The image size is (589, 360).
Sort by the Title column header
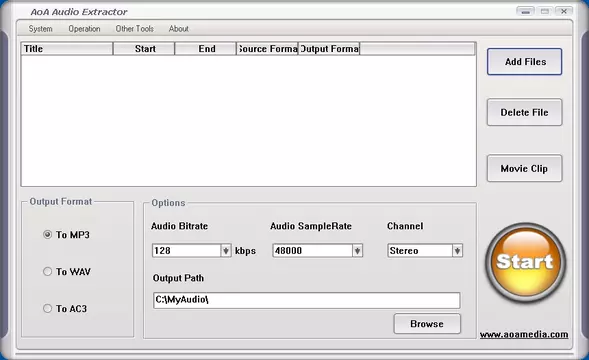pos(67,49)
